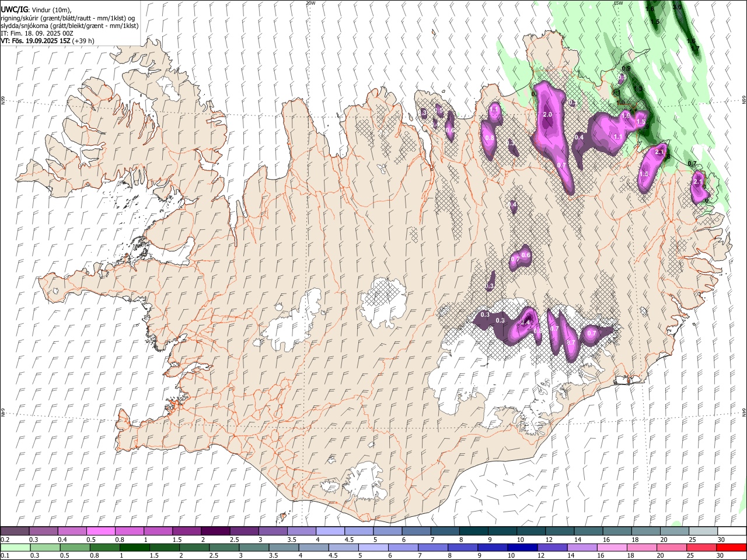Click the "2.0" value inside the large pink snow area
This screenshot has width=747, height=560.
(547, 114)
